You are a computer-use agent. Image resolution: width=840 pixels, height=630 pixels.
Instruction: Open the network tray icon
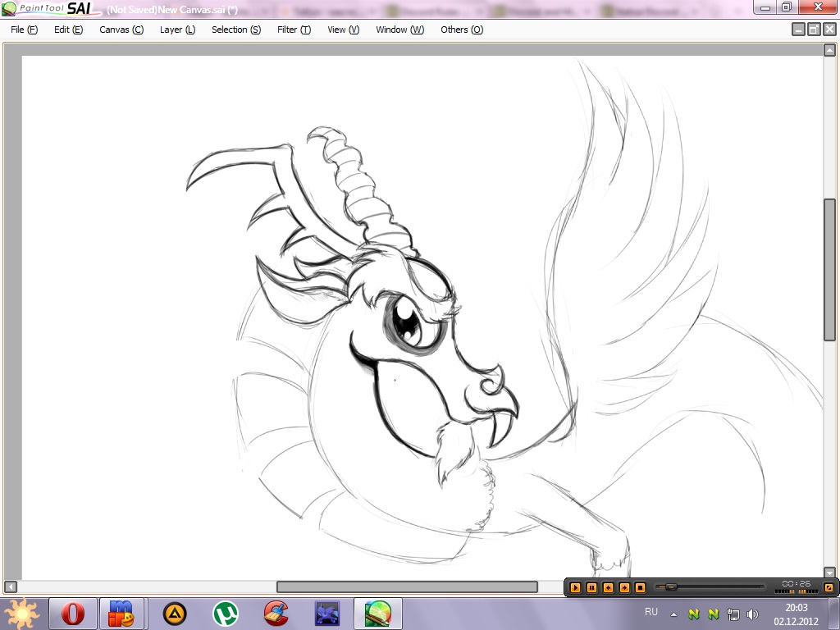click(x=733, y=614)
